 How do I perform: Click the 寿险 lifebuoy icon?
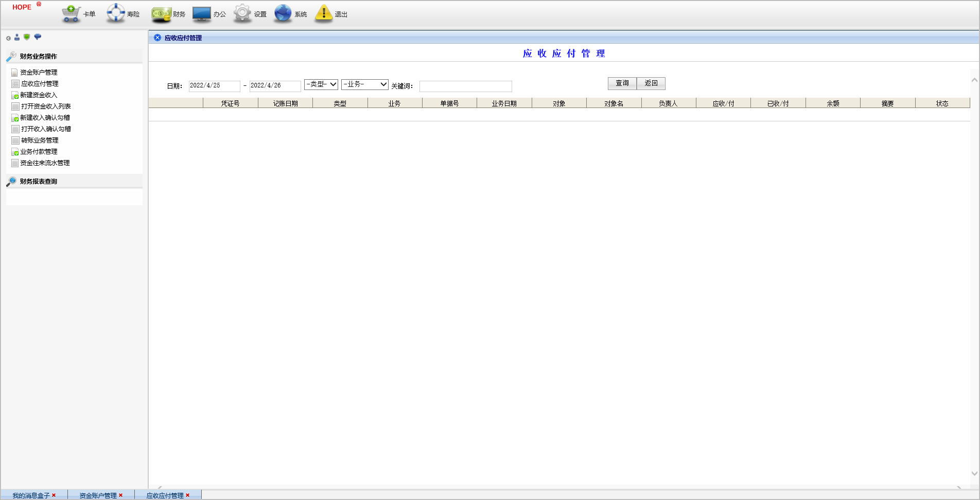pyautogui.click(x=115, y=13)
